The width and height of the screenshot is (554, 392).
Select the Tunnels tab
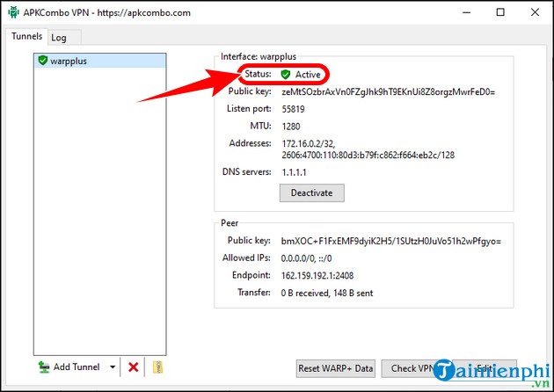point(26,36)
